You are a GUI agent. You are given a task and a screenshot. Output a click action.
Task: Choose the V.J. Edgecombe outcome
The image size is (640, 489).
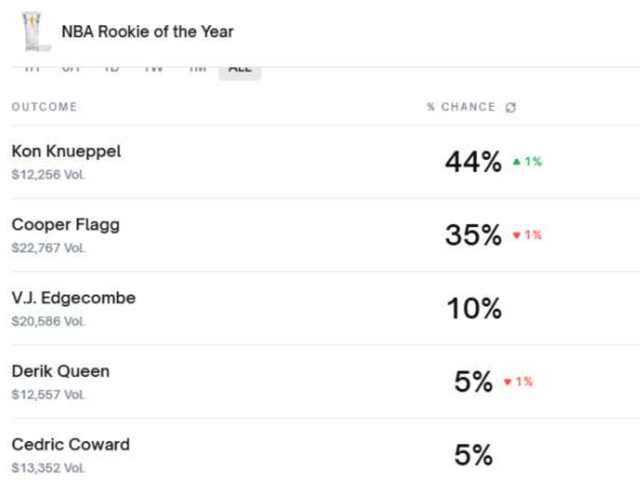(73, 298)
